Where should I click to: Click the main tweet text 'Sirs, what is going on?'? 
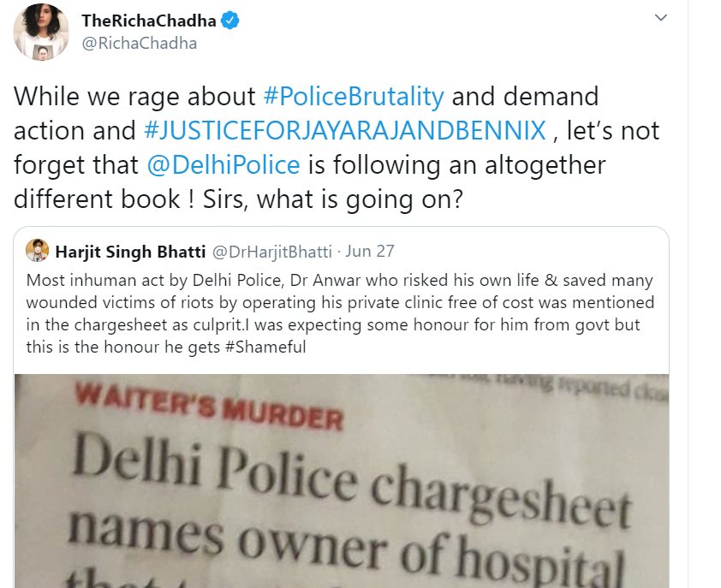click(x=333, y=199)
